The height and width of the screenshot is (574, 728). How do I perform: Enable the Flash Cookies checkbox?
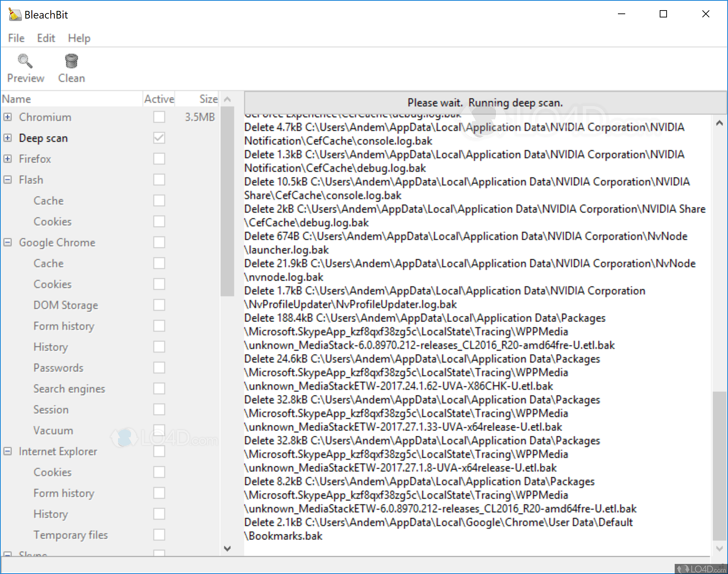(159, 221)
